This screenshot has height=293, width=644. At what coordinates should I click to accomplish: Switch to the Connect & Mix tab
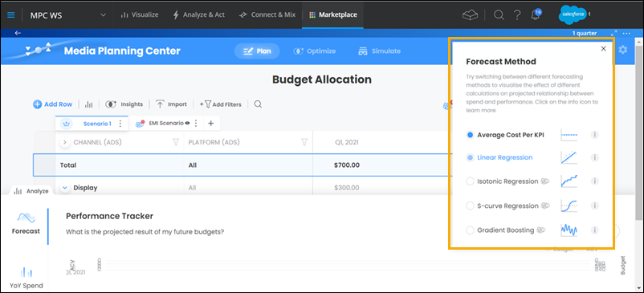pyautogui.click(x=267, y=14)
